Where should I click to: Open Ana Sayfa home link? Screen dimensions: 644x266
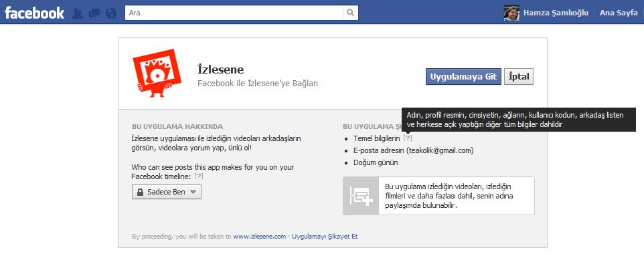tap(619, 13)
